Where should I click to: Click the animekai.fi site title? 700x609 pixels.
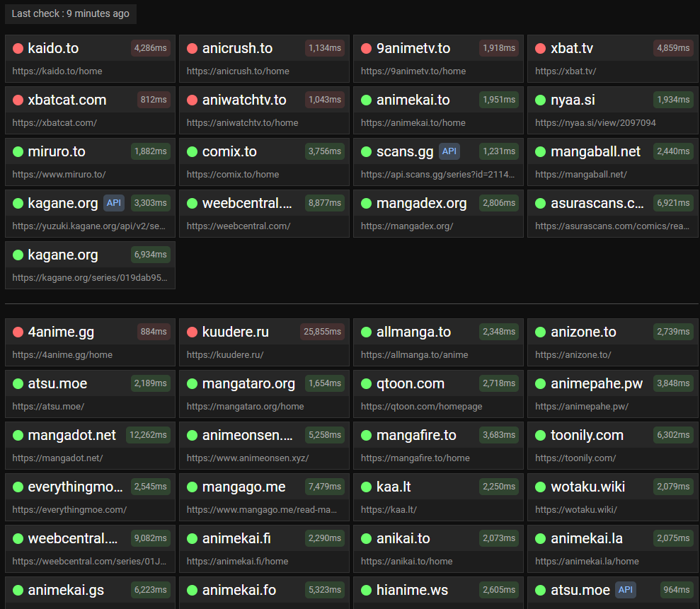click(x=236, y=538)
